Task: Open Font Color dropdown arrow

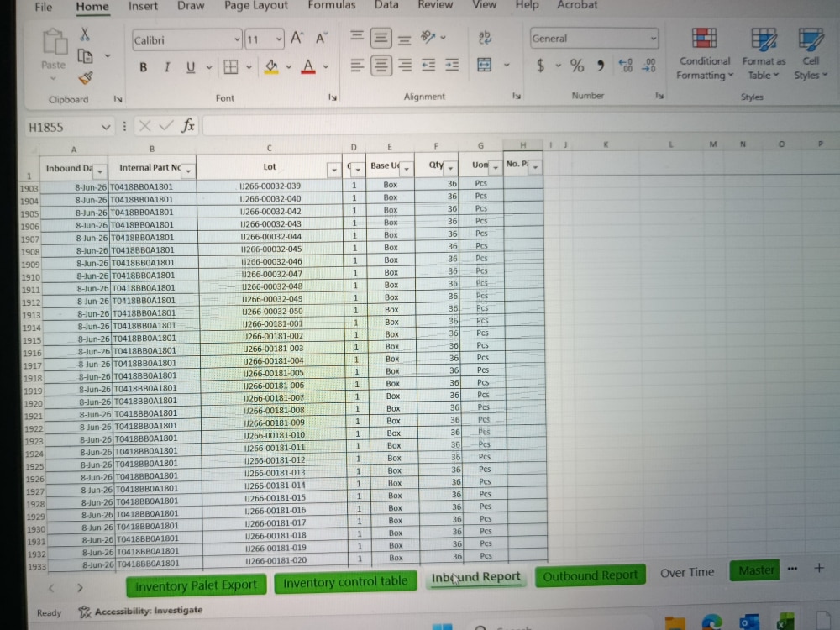Action: pos(326,67)
